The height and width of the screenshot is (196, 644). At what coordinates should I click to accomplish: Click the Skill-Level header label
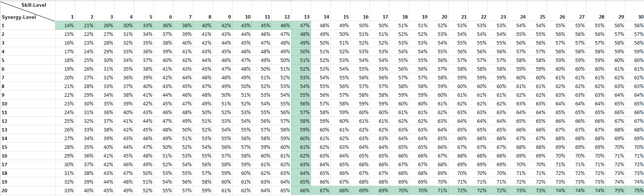pyautogui.click(x=34, y=5)
